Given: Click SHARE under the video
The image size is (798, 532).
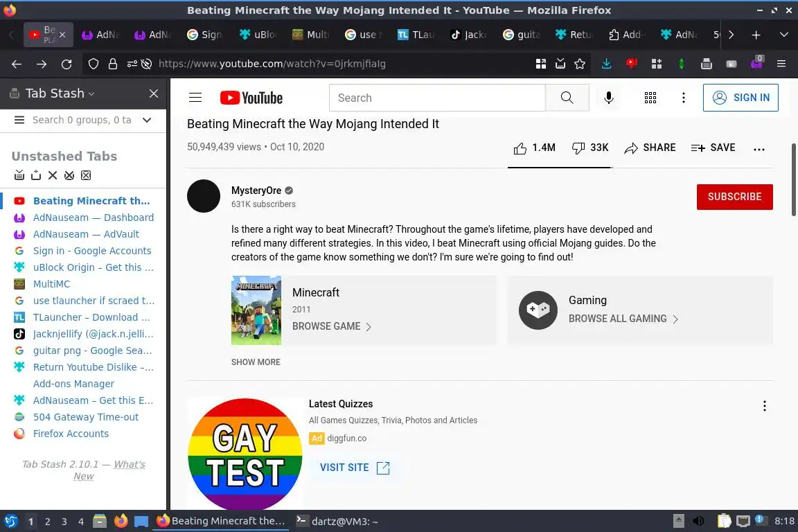Looking at the screenshot, I should (650, 148).
